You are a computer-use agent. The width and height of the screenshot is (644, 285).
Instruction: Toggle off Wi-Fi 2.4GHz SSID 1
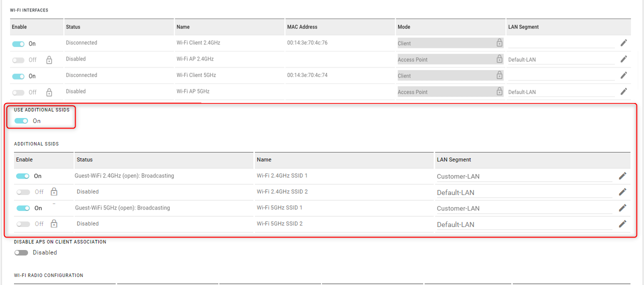(x=23, y=176)
